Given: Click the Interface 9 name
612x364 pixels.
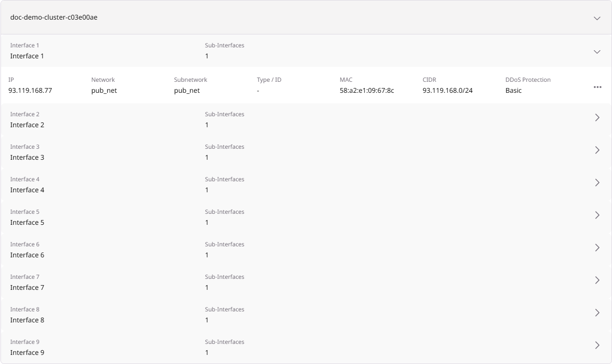Looking at the screenshot, I should [x=27, y=353].
